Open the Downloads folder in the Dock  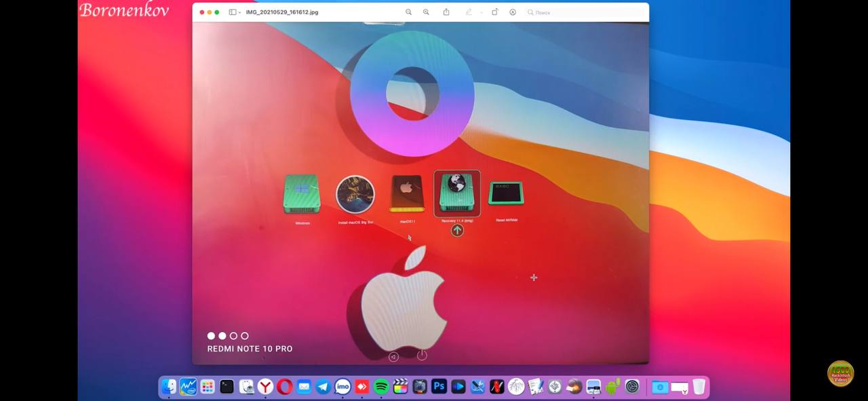click(x=660, y=387)
